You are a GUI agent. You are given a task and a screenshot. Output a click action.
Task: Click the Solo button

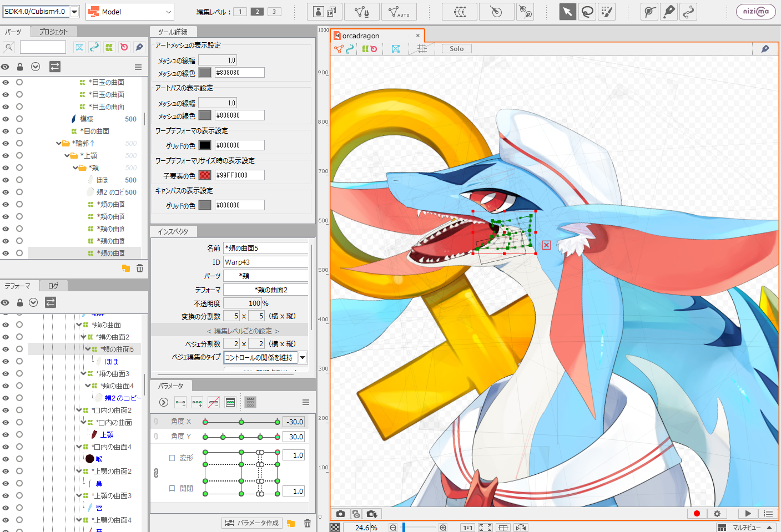(457, 49)
